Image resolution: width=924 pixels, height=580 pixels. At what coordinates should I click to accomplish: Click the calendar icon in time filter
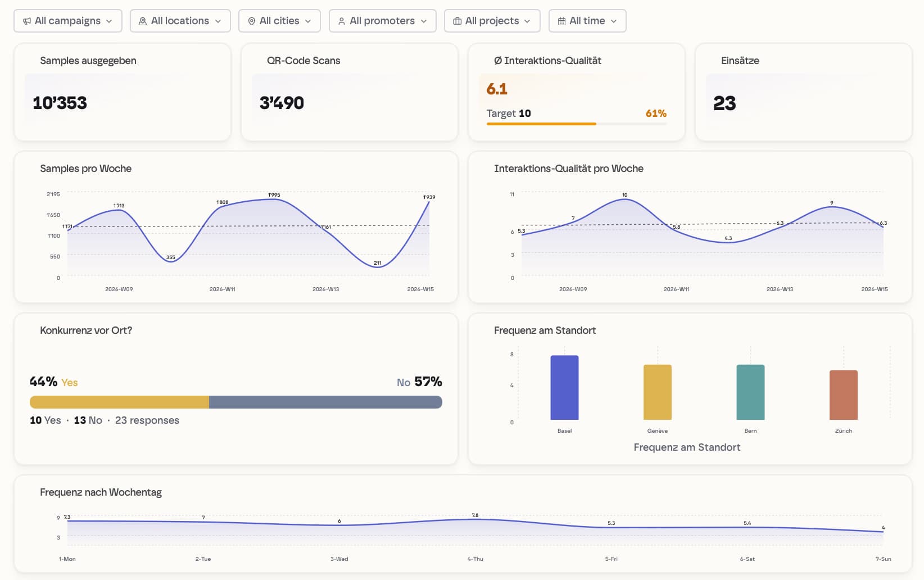(561, 21)
